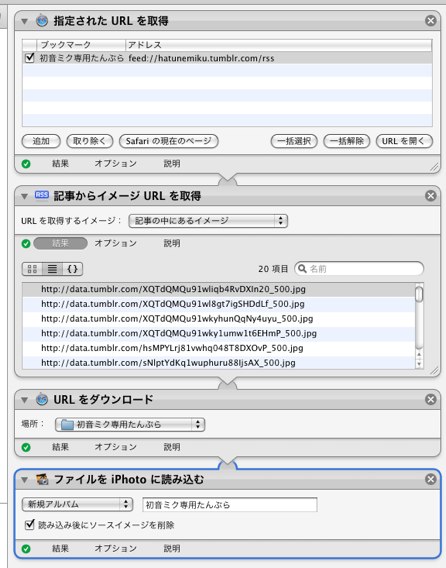Click the 取り除く button
446x568 pixels.
89,141
